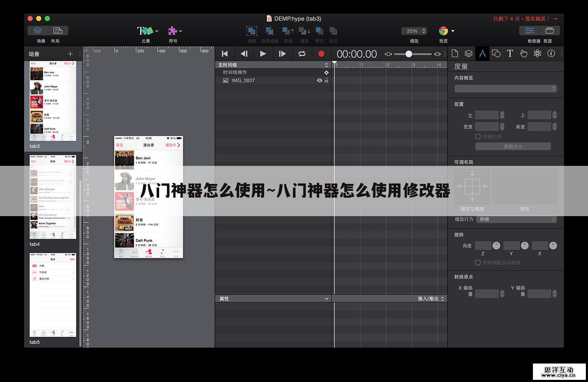
Task: Open the 场景 scenes panel icon
Action: coord(38,31)
